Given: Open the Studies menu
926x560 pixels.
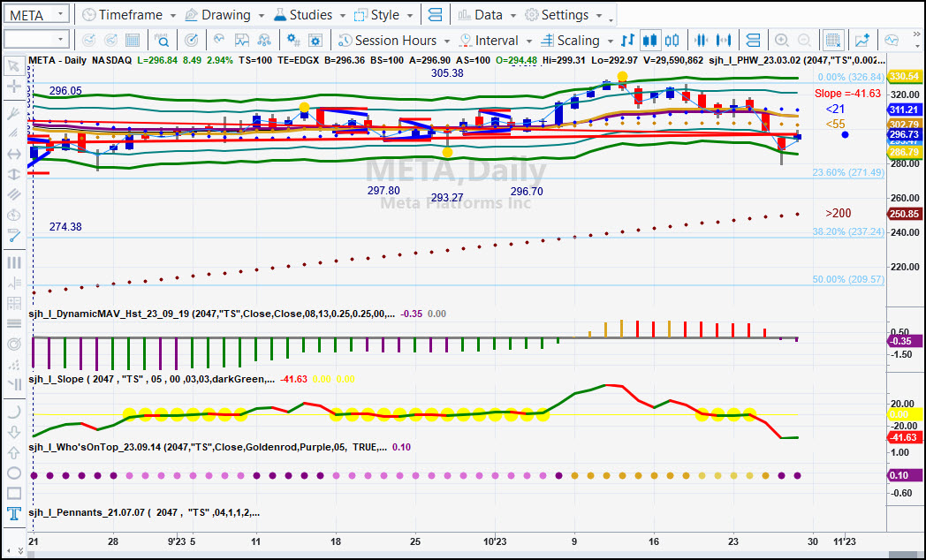Looking at the screenshot, I should (304, 15).
